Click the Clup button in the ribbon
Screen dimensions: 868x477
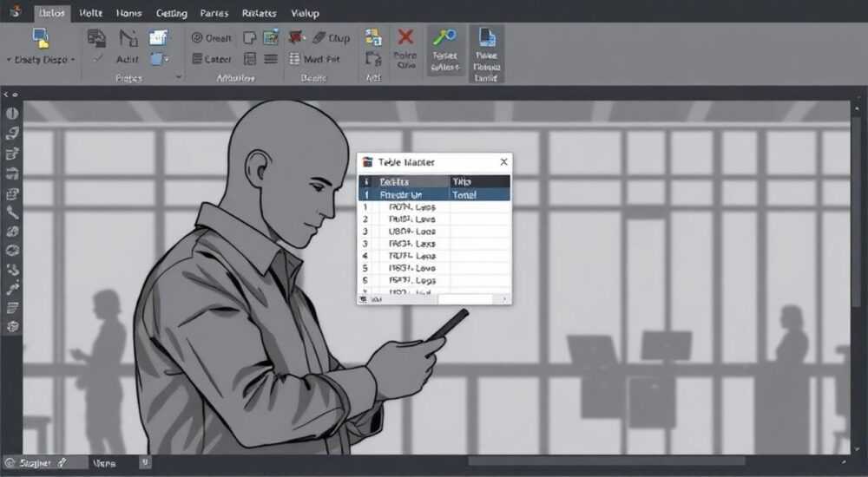click(331, 37)
